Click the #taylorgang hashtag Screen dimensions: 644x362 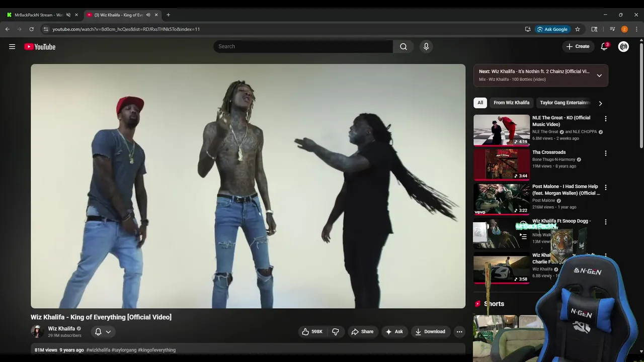(124, 350)
